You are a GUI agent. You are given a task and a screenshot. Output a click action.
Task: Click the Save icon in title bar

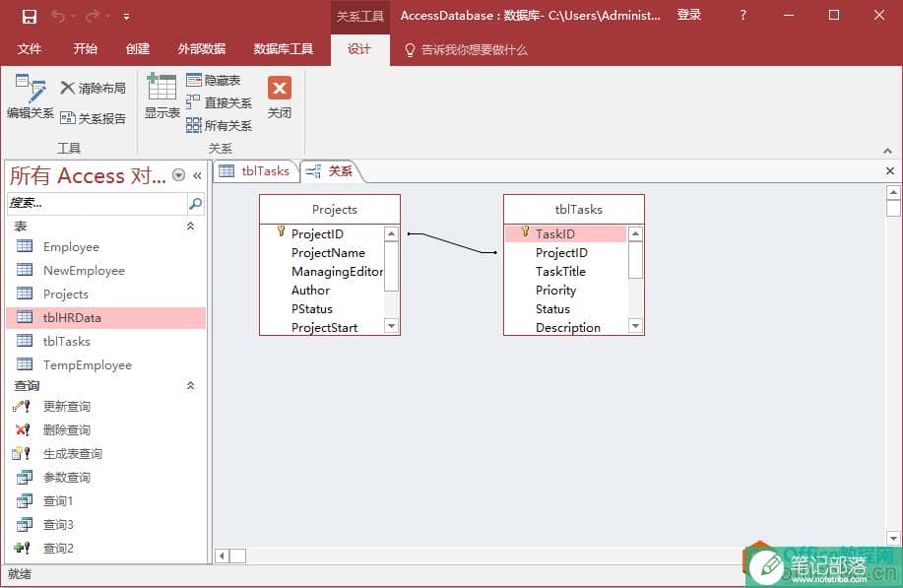point(30,16)
